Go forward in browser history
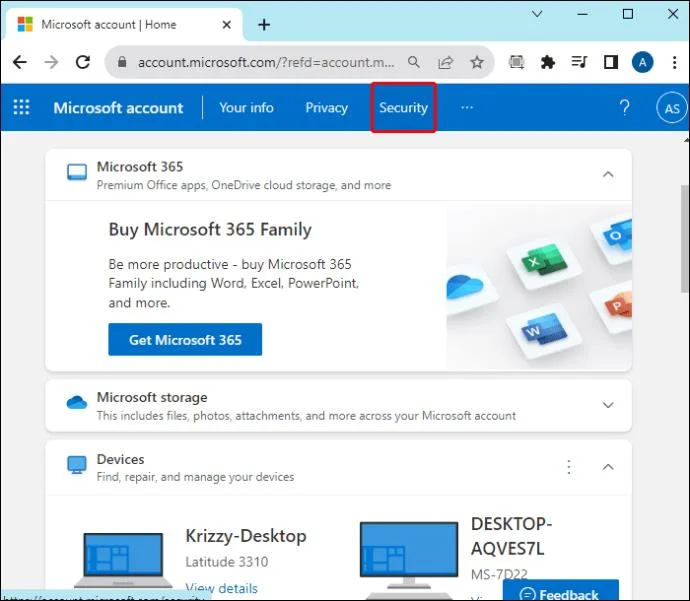This screenshot has width=690, height=601. point(51,62)
